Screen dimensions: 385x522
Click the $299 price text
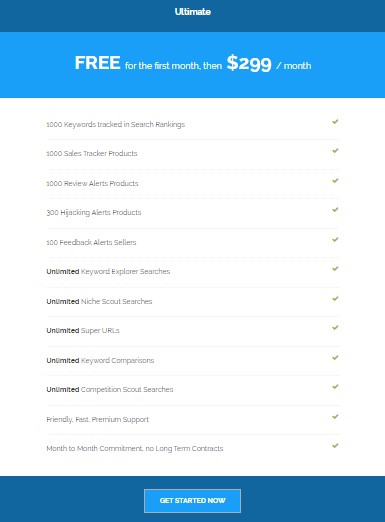[x=249, y=63]
